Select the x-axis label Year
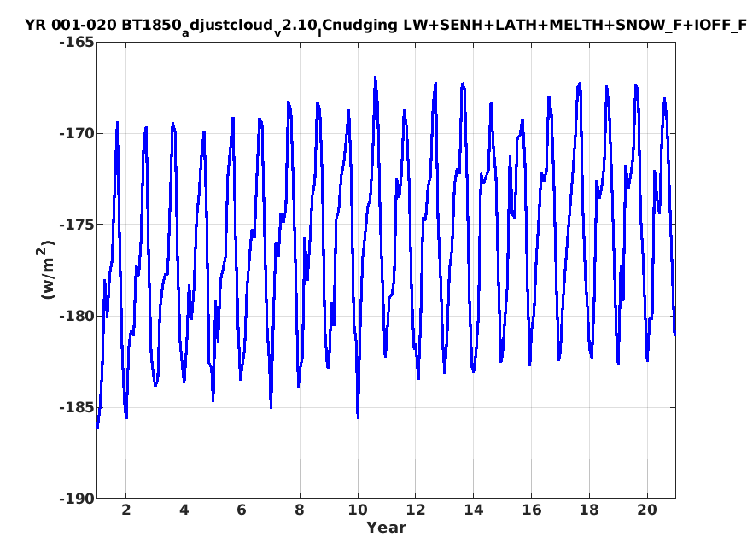The height and width of the screenshot is (560, 747). (x=386, y=528)
